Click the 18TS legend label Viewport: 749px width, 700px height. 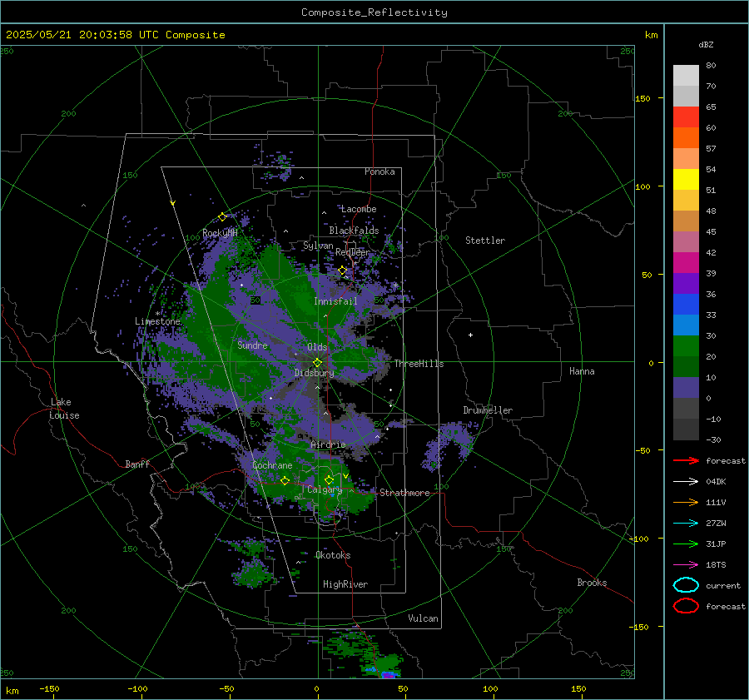tap(716, 565)
